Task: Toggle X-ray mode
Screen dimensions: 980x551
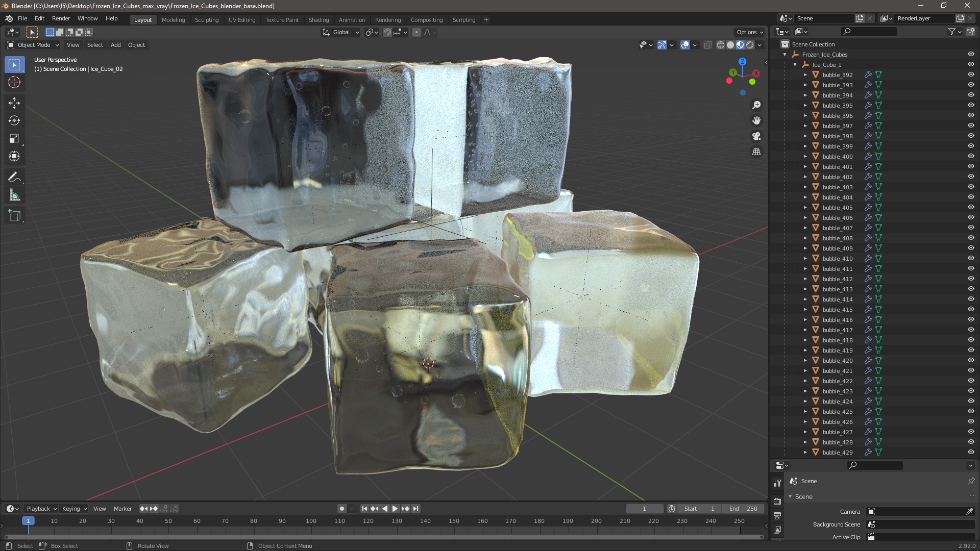Action: tap(707, 45)
